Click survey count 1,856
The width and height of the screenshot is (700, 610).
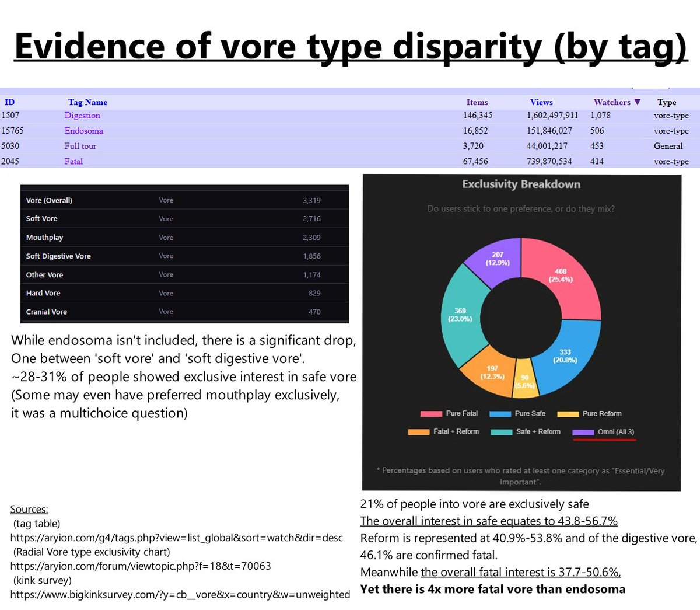click(311, 256)
